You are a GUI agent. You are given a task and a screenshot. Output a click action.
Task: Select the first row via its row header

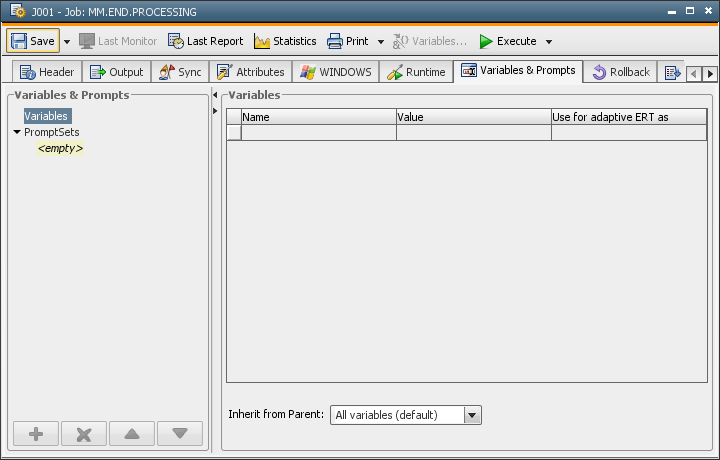coord(234,133)
